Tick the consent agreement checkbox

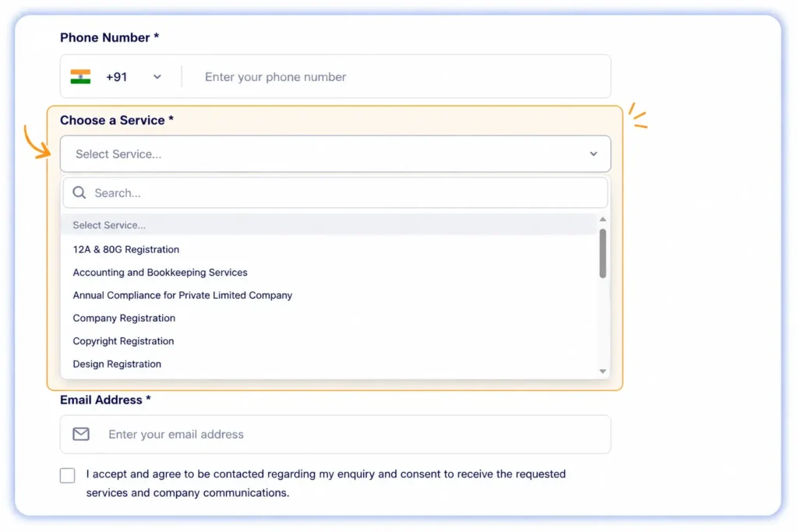[x=67, y=475]
